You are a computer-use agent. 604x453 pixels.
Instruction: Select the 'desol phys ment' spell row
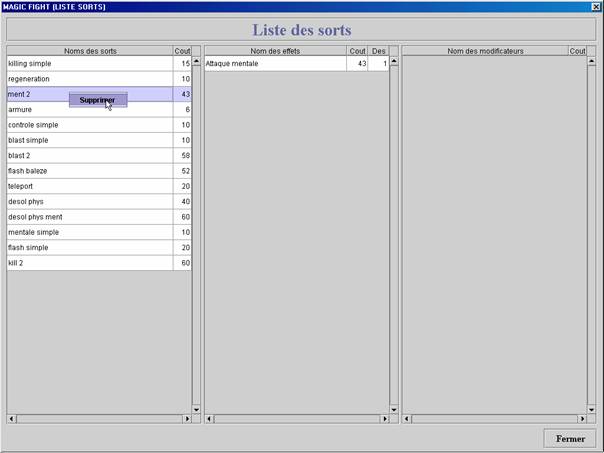[99, 217]
